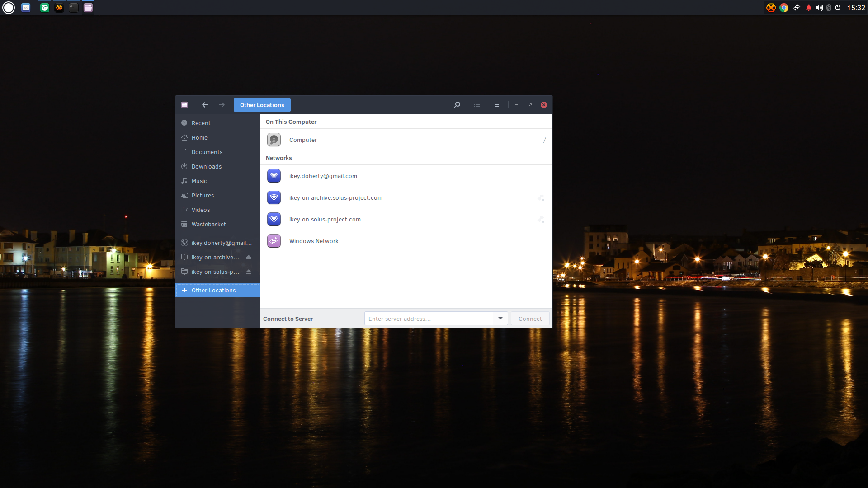Open ikey.doherty@gmail.com network location

click(406, 176)
